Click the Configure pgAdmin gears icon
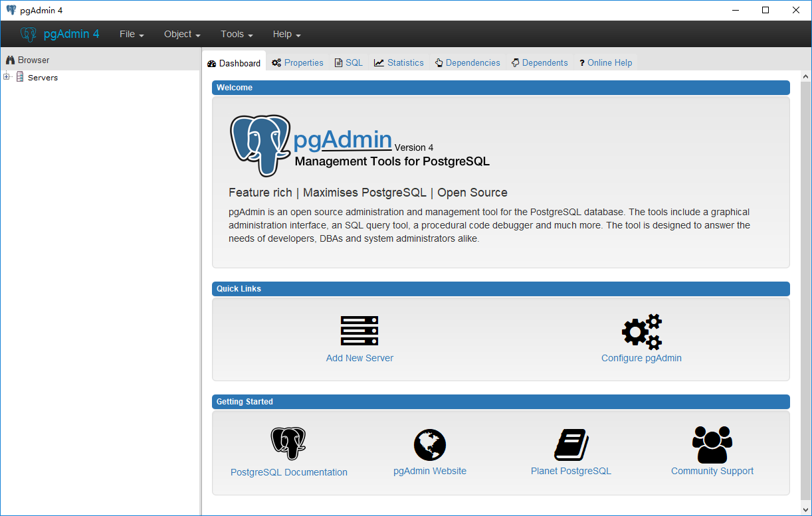Screen dimensions: 812x516 641,331
